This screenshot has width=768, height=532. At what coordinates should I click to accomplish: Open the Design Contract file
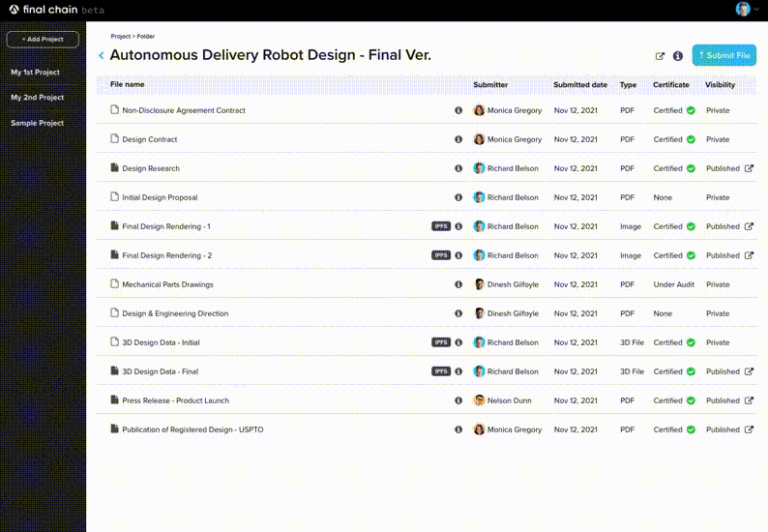coord(149,139)
